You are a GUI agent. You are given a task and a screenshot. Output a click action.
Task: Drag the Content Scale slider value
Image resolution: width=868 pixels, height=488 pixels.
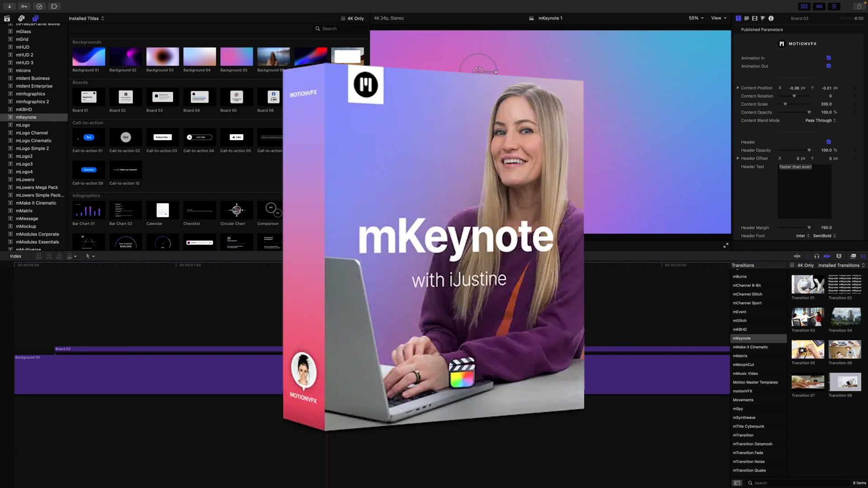click(785, 103)
